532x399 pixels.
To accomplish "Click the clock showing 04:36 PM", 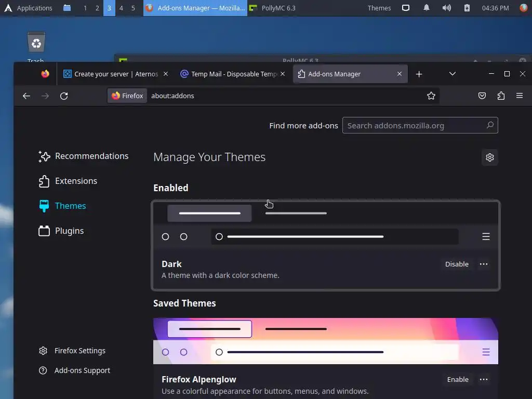I will click(495, 8).
